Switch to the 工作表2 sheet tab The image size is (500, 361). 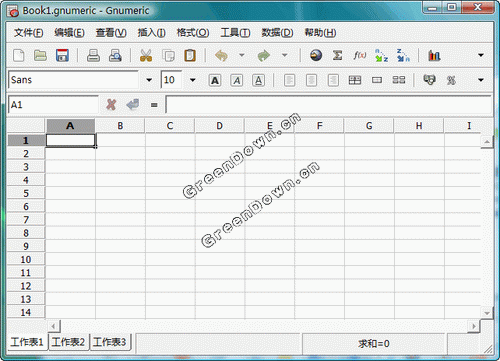(x=68, y=342)
